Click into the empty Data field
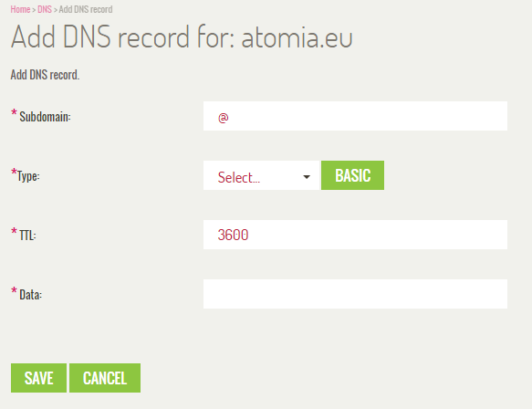 355,294
